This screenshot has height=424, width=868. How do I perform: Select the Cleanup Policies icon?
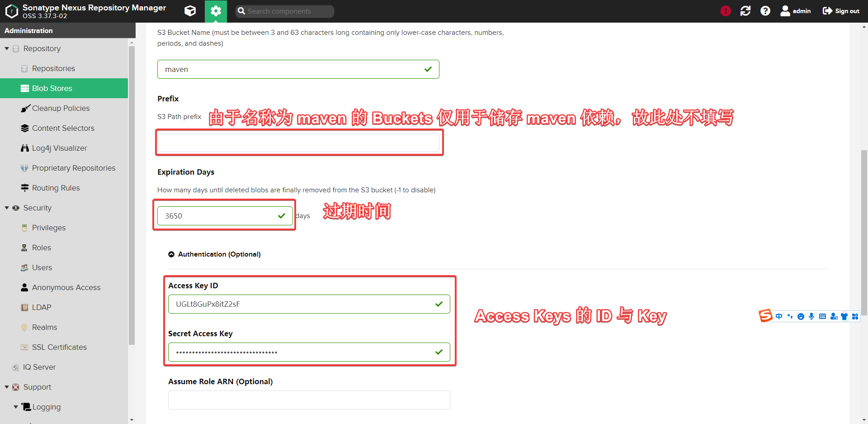[x=25, y=108]
